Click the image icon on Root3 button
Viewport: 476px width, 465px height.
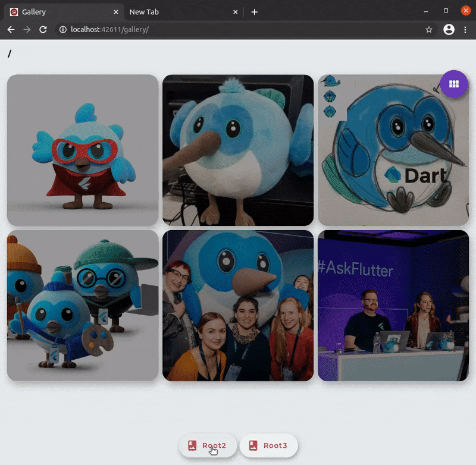(x=253, y=445)
